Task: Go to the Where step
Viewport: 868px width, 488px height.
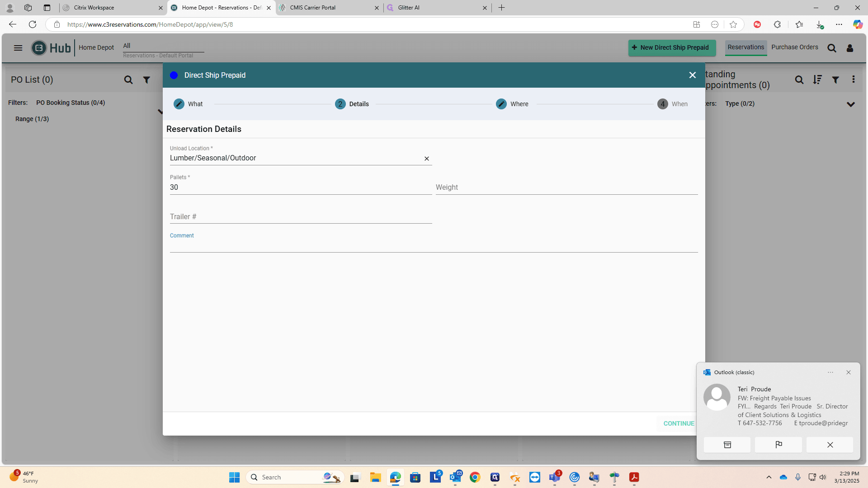Action: coord(512,104)
